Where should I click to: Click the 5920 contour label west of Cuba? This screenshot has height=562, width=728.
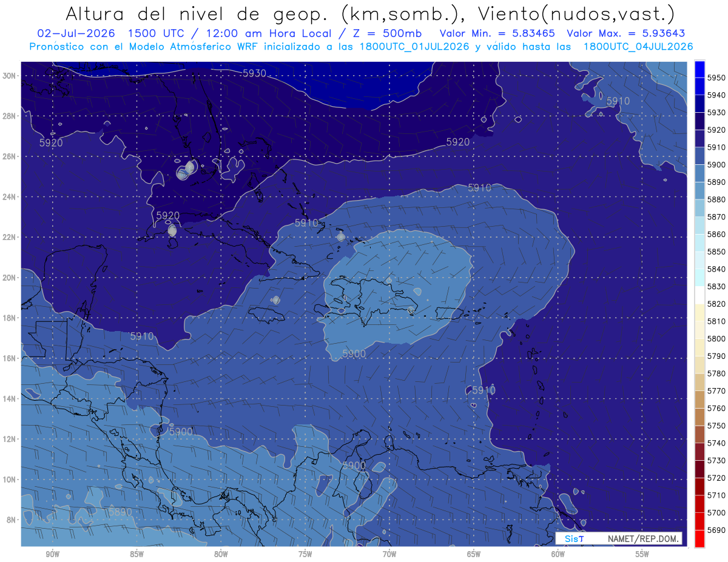[x=168, y=215]
